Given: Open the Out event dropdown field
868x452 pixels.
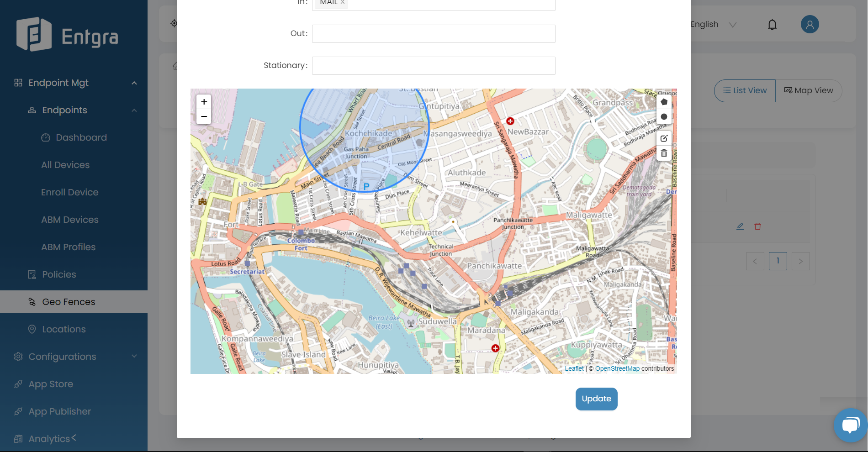Looking at the screenshot, I should 434,34.
